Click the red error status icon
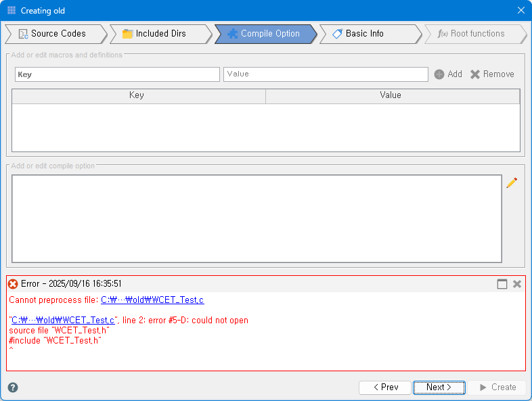Screen dimensions: 532x401 (x=13, y=284)
